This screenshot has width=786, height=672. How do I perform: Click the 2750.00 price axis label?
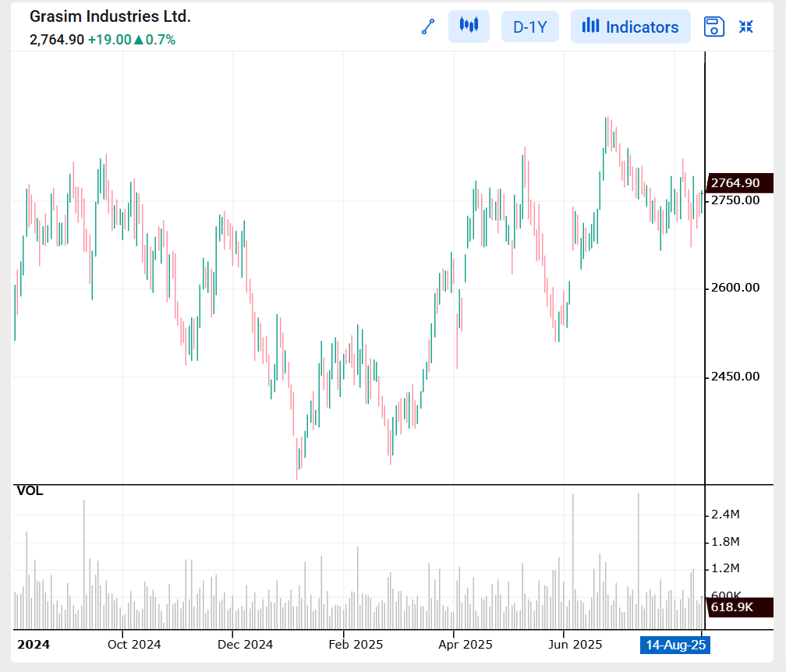point(735,200)
